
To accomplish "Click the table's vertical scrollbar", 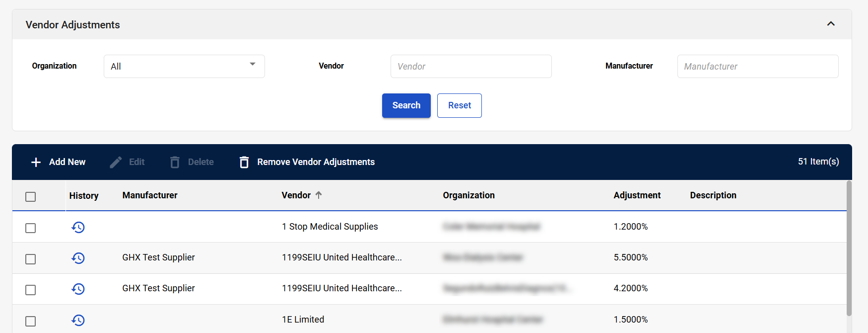I will click(849, 249).
